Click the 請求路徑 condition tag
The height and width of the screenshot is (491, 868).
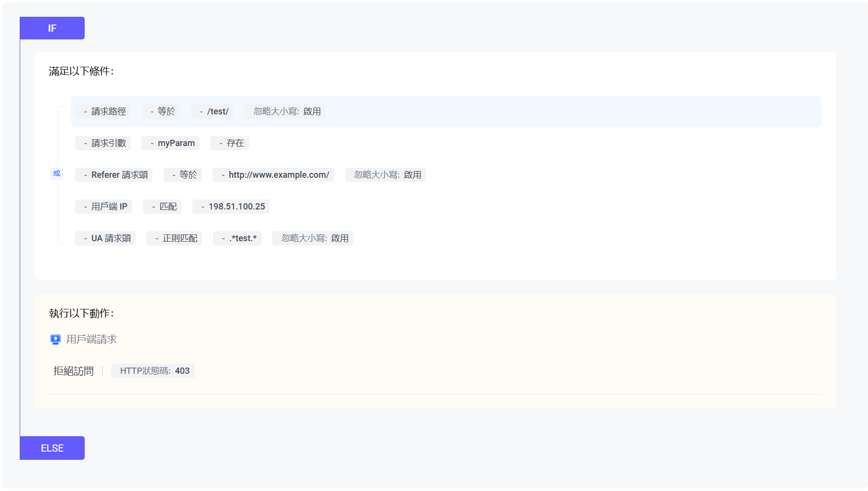(x=103, y=111)
